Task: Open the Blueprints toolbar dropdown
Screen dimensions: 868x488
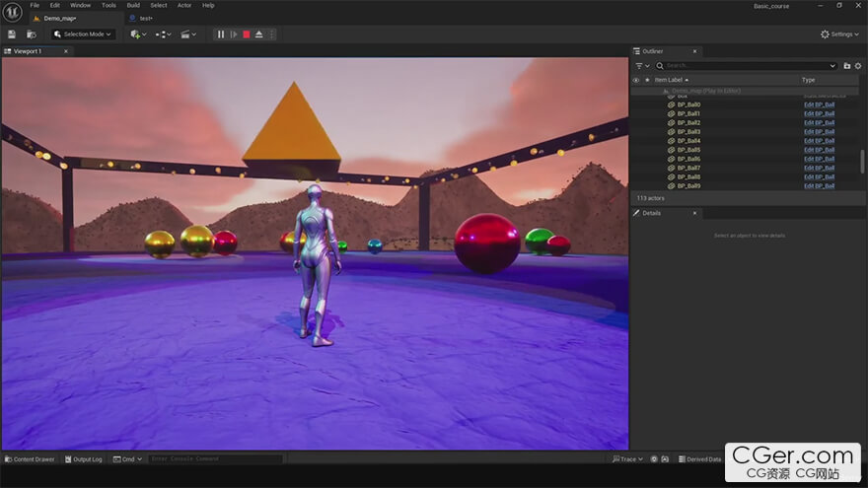Action: click(163, 35)
